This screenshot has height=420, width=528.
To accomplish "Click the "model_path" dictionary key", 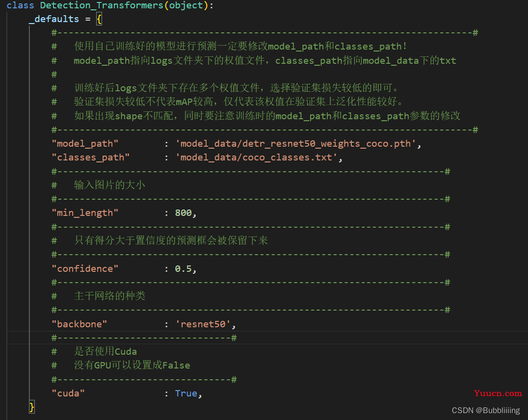I will (x=85, y=144).
